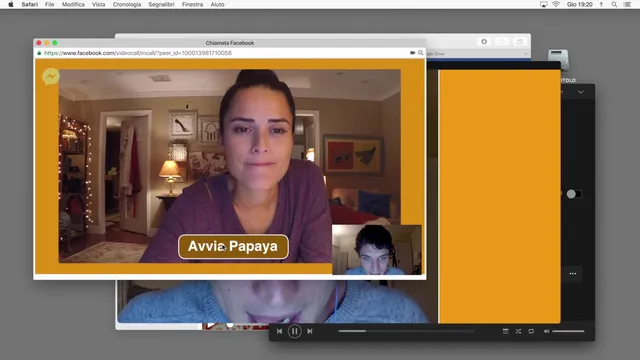
Task: Pause playback in the music player
Action: pyautogui.click(x=294, y=331)
